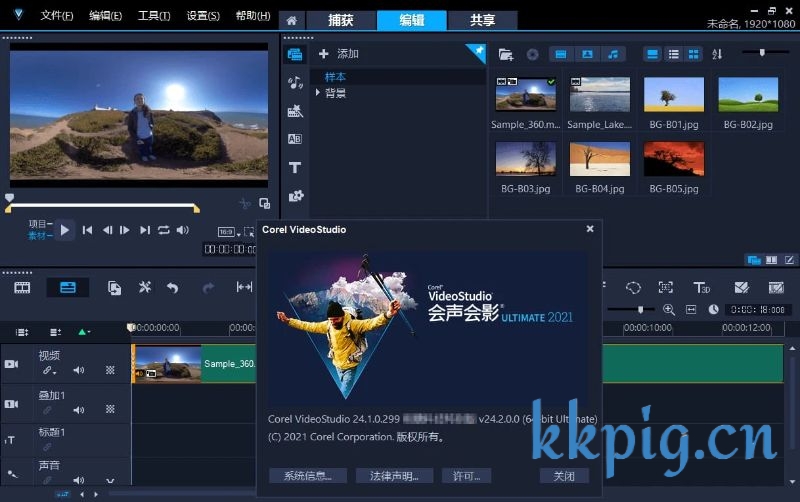Click the preview scrubber trim bar
Screen dimensions: 800x502
[x=103, y=206]
